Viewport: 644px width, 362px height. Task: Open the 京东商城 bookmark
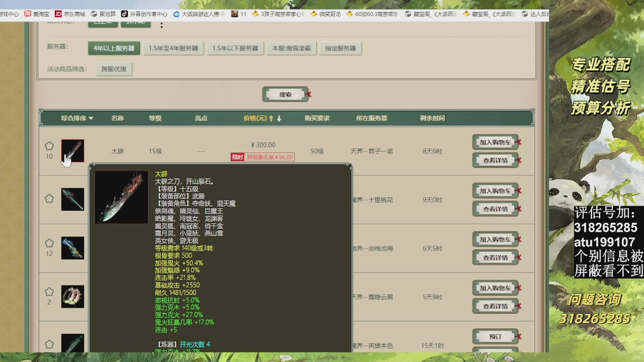coord(70,14)
